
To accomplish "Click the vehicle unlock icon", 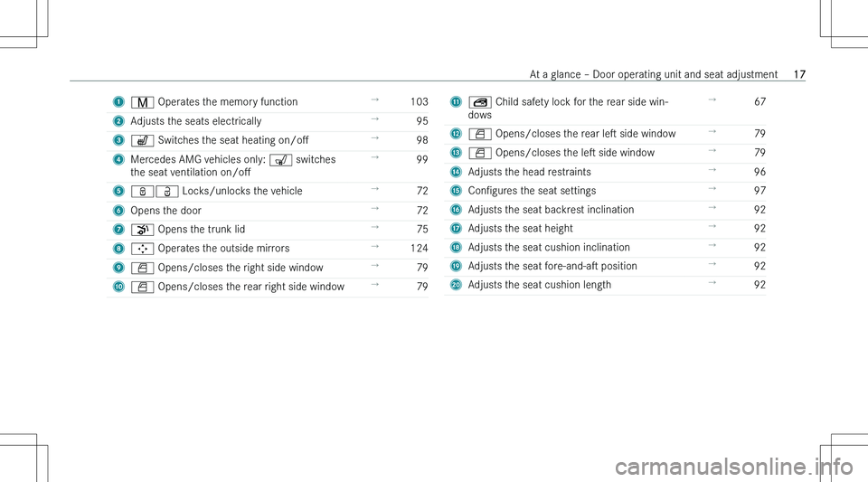I will (x=166, y=192).
